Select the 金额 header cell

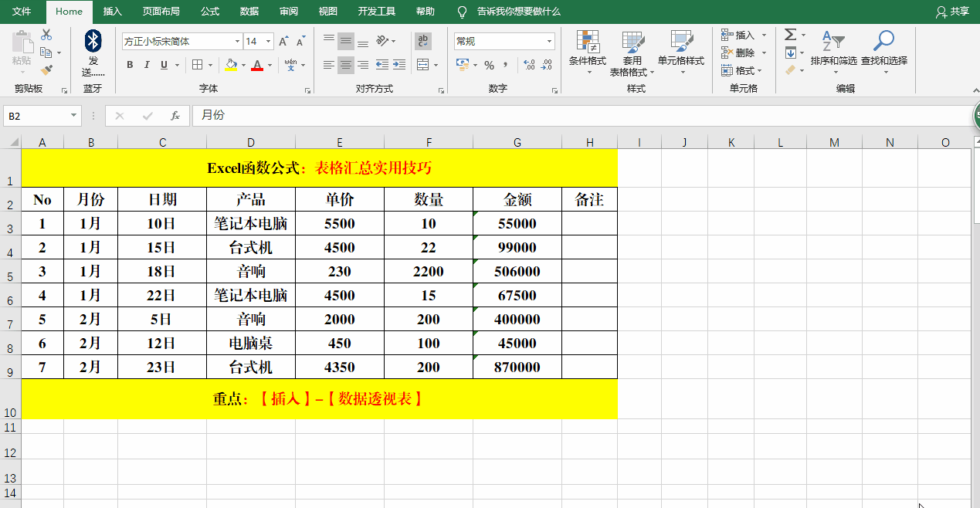[x=517, y=199]
